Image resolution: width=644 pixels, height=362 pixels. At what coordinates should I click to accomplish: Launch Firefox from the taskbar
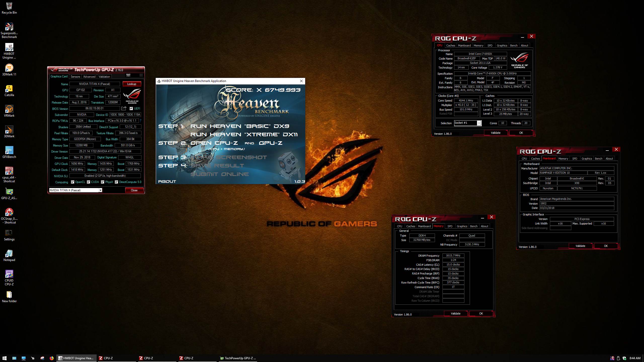pos(52,358)
